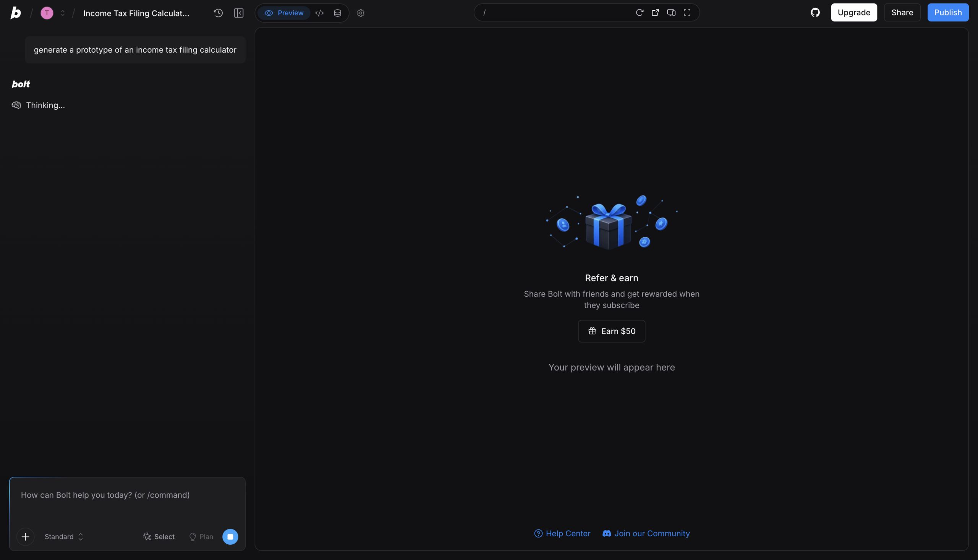The height and width of the screenshot is (560, 978).
Task: Click the gift box illustration
Action: coord(609,226)
